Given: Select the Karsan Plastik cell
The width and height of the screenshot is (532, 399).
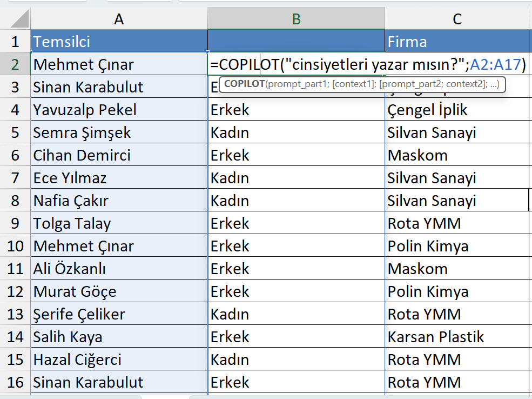Looking at the screenshot, I should pyautogui.click(x=457, y=337).
